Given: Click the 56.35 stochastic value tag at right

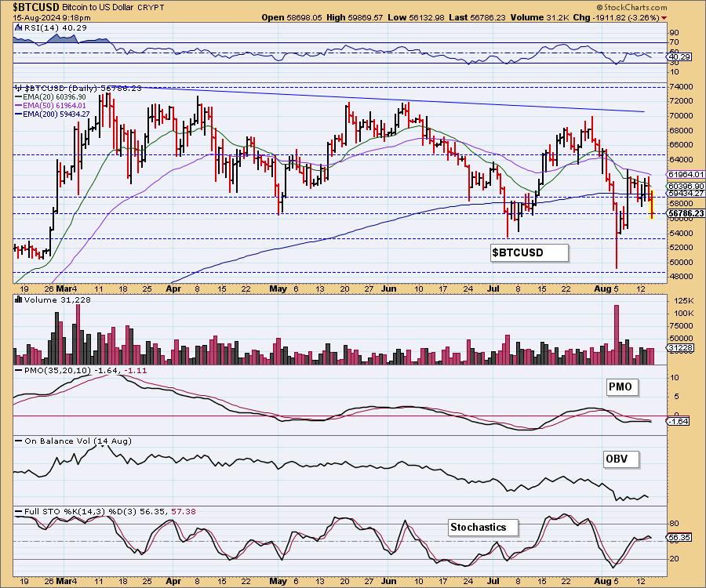Looking at the screenshot, I should [x=680, y=538].
